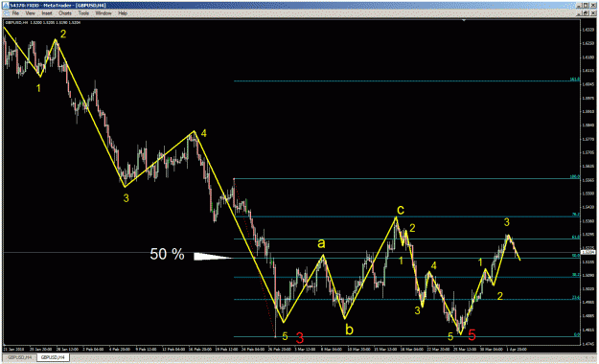
Task: Select the white arrow pointing to 50% level
Action: (x=213, y=257)
